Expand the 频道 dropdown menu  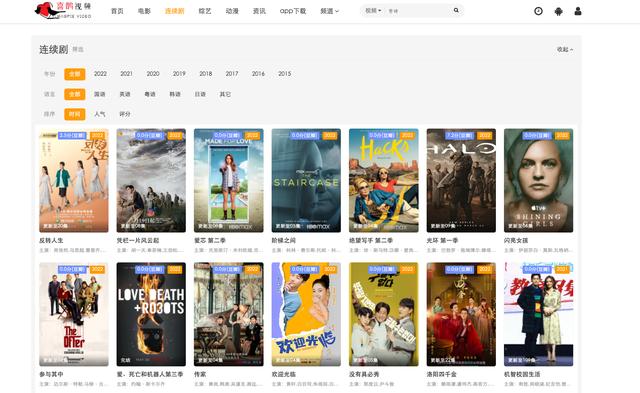(329, 11)
